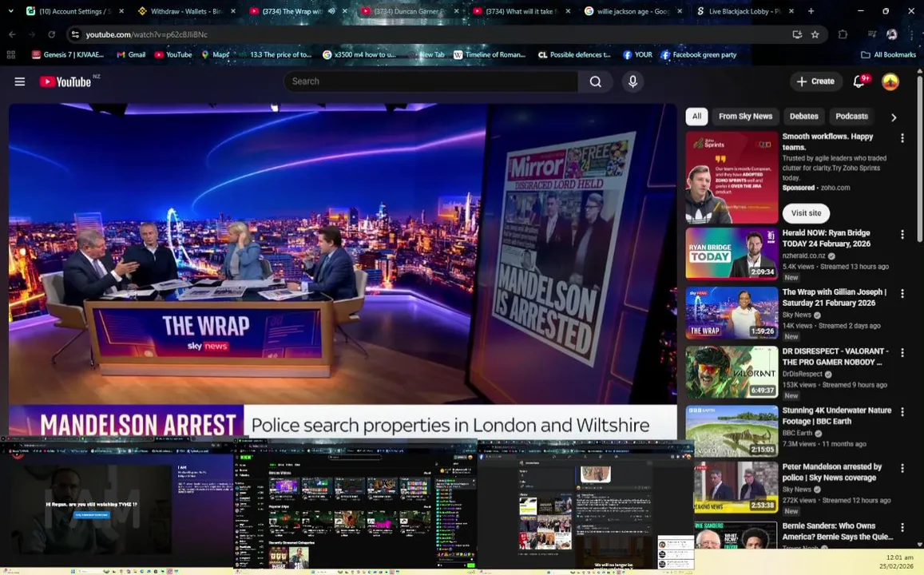The image size is (924, 575).
Task: Open Genesis 7 | KJVAAE bookmark
Action: point(68,55)
